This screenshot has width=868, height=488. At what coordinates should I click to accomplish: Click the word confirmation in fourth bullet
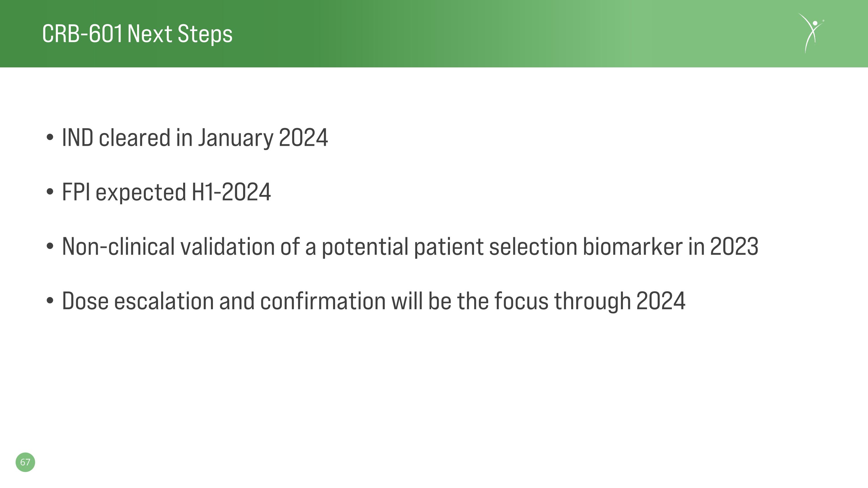tap(323, 301)
